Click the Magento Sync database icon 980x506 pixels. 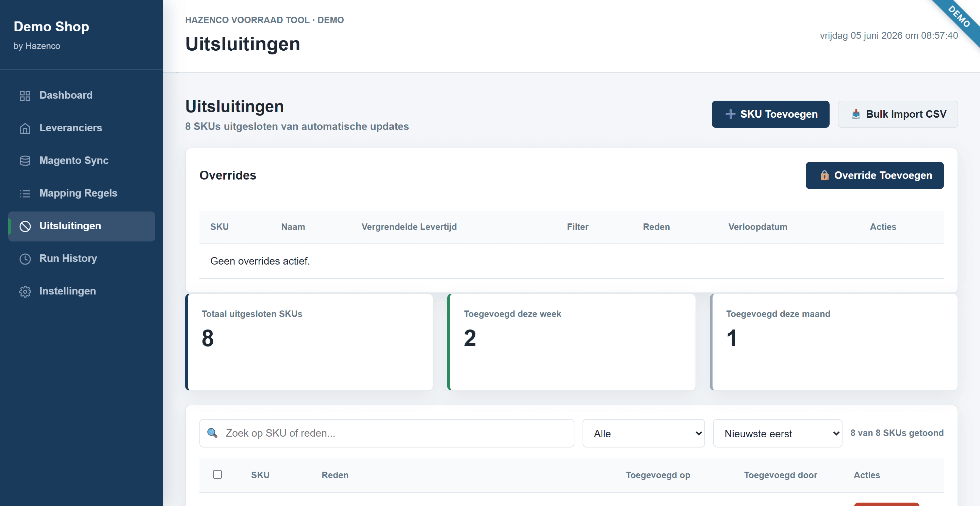pyautogui.click(x=25, y=161)
